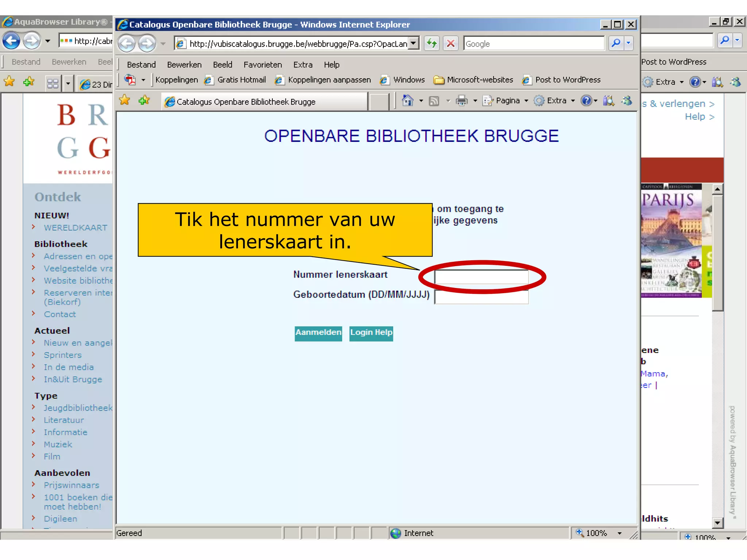The height and width of the screenshot is (560, 747).
Task: Open the Favorieten menu
Action: click(x=263, y=65)
